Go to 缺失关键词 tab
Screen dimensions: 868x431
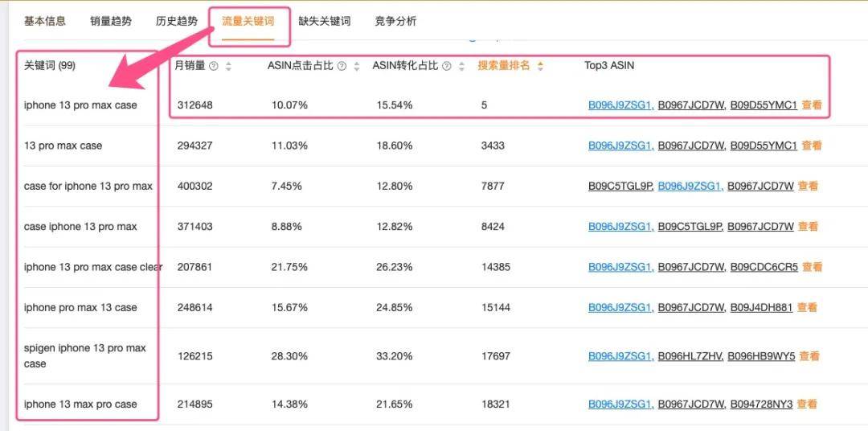[x=325, y=21]
